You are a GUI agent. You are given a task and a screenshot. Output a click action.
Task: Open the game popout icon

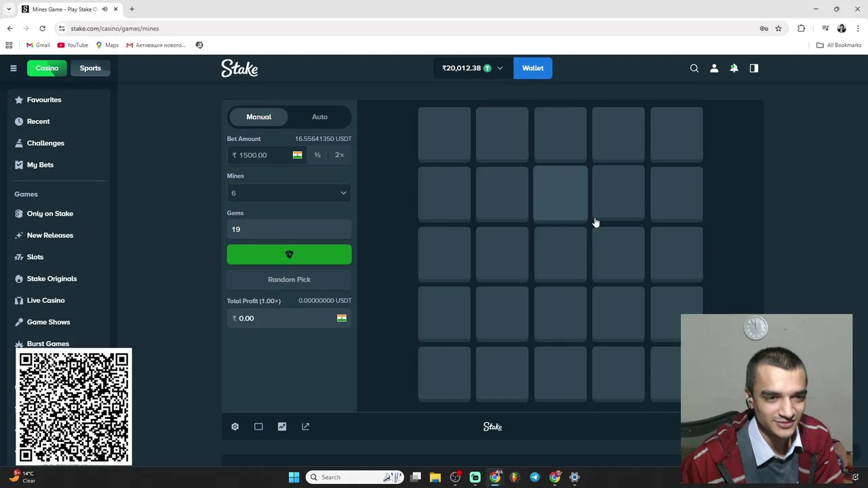[x=305, y=426]
